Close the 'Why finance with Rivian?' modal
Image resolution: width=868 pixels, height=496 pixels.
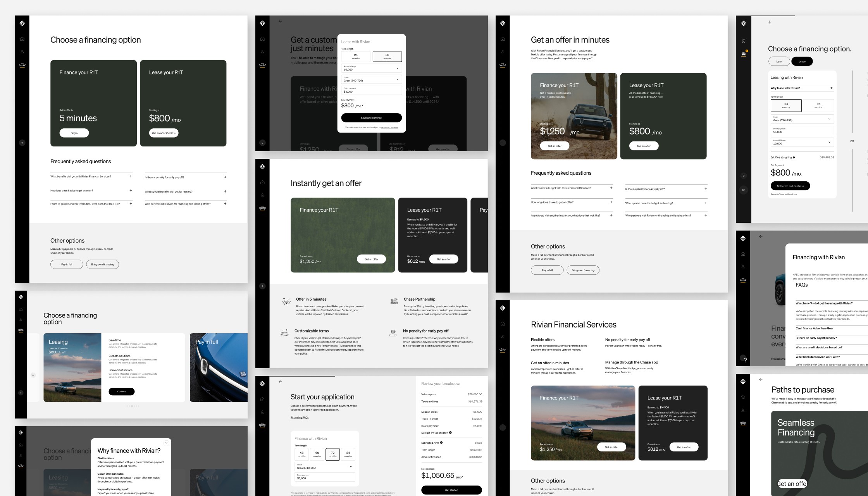(167, 443)
